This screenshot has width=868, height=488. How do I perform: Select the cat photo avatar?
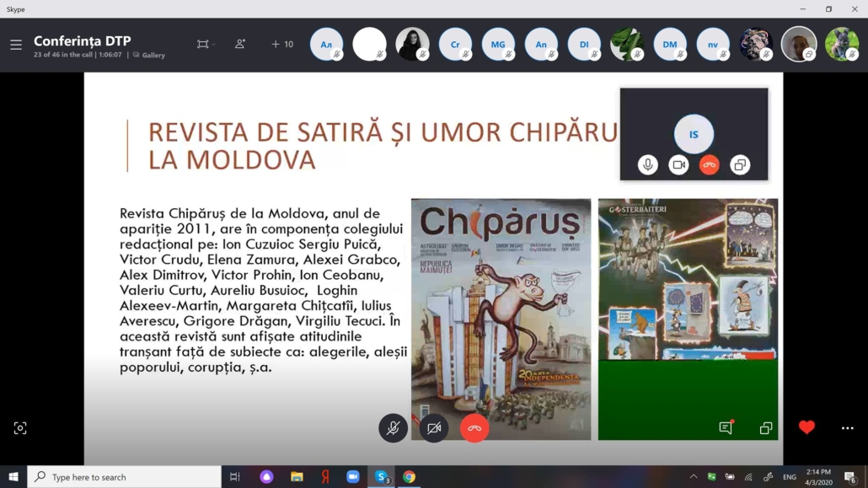[841, 45]
